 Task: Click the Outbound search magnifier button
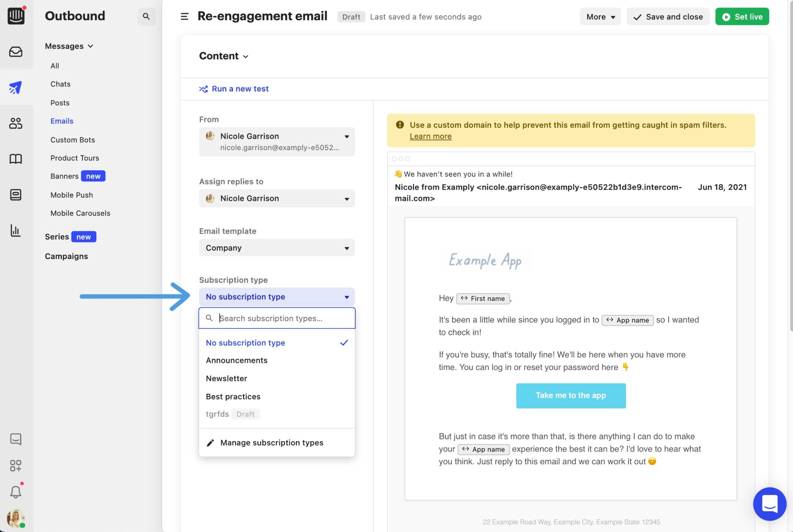pyautogui.click(x=146, y=16)
